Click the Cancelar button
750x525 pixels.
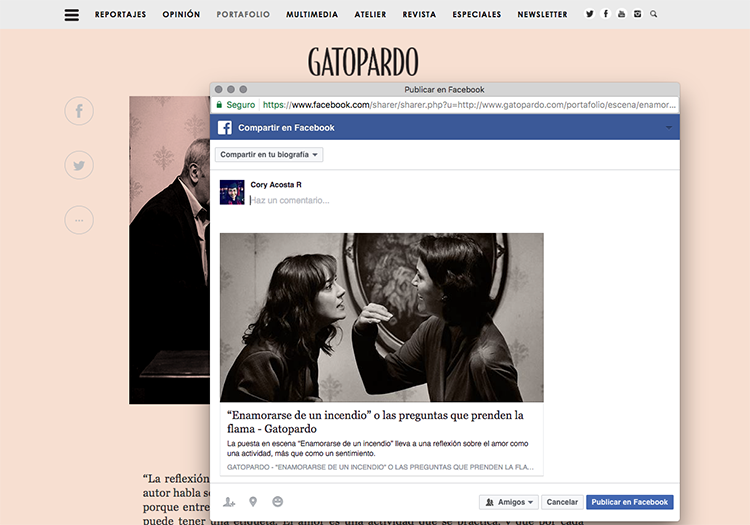point(562,502)
